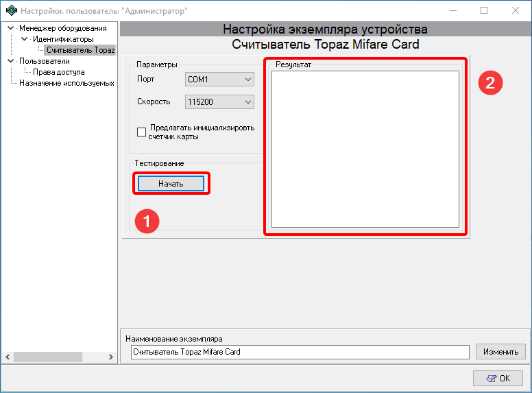Viewport: 532px width, 393px height.
Task: Click the Настройка экземпляра устройства header
Action: pyautogui.click(x=325, y=29)
